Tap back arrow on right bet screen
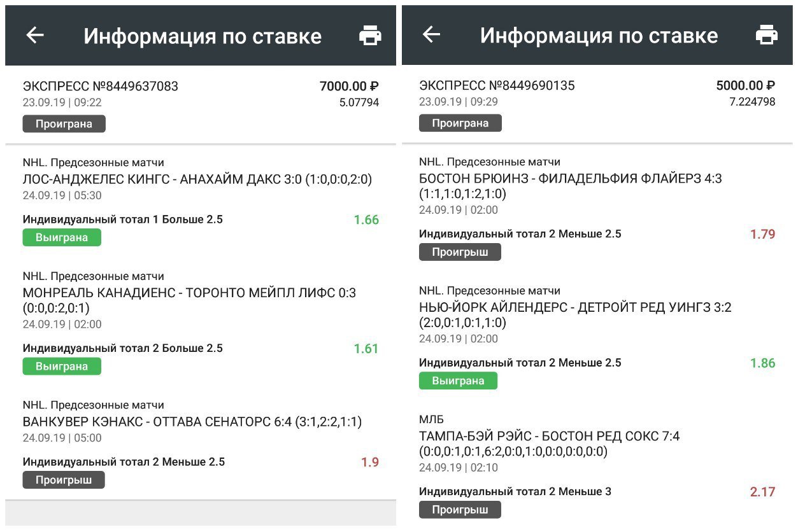 [x=432, y=35]
